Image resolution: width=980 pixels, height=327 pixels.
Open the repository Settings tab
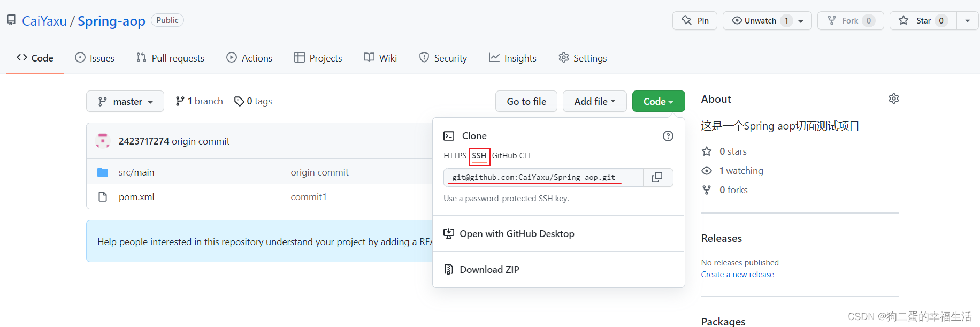(583, 58)
